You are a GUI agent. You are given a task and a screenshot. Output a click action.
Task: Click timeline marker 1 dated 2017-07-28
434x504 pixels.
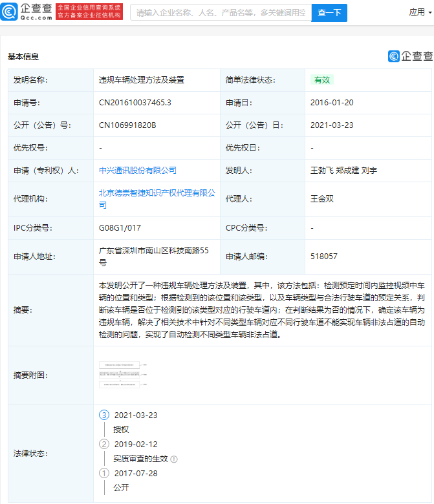[104, 473]
